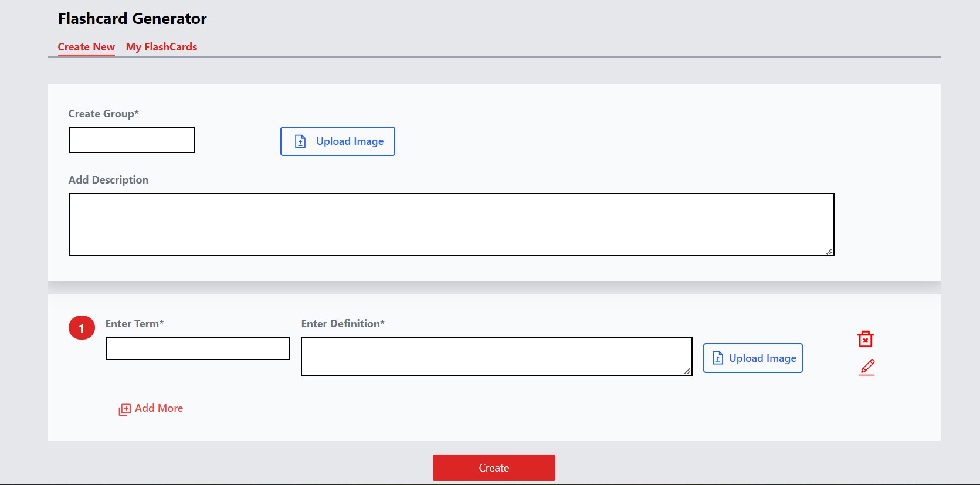Image resolution: width=980 pixels, height=485 pixels.
Task: Click inside the Add Description text area
Action: (451, 225)
